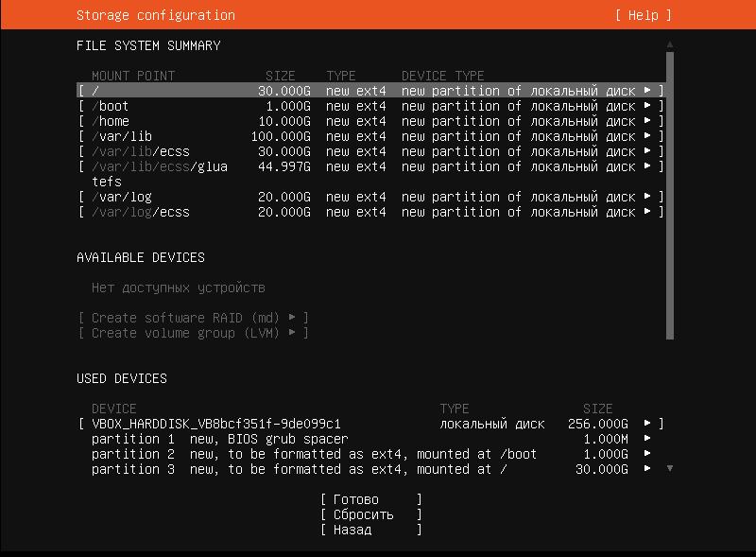Open the Help menu

pos(643,15)
